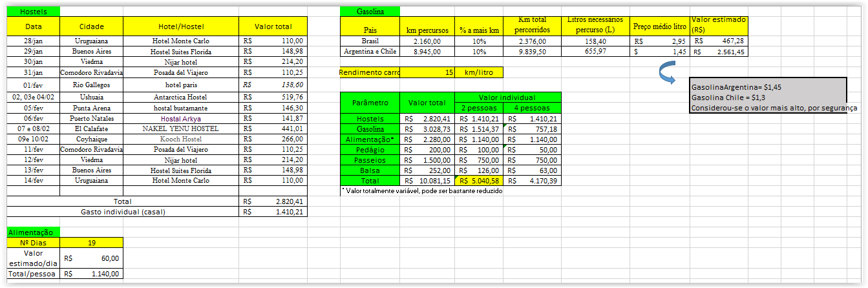The width and height of the screenshot is (868, 288).
Task: Click the 'Valor estimado/dia' label cell
Action: click(33, 258)
